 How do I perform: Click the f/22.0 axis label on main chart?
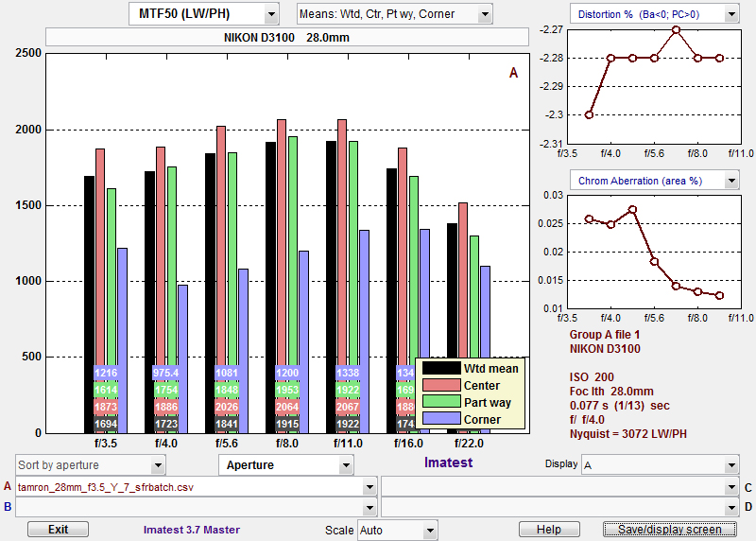[469, 444]
